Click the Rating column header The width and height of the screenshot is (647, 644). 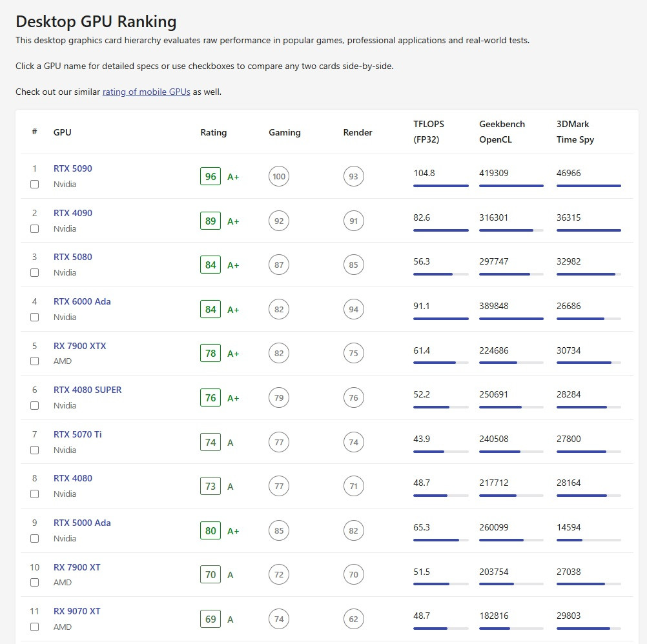point(213,132)
